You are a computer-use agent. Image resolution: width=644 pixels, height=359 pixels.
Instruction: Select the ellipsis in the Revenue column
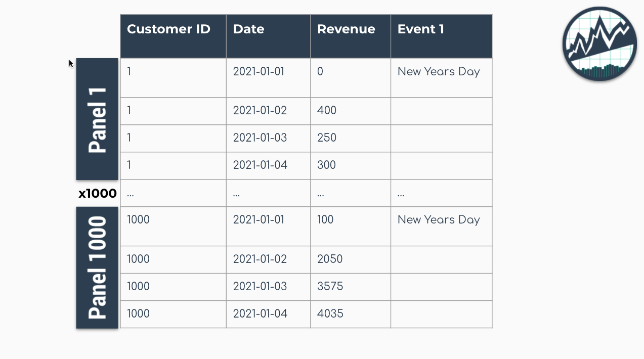point(321,194)
